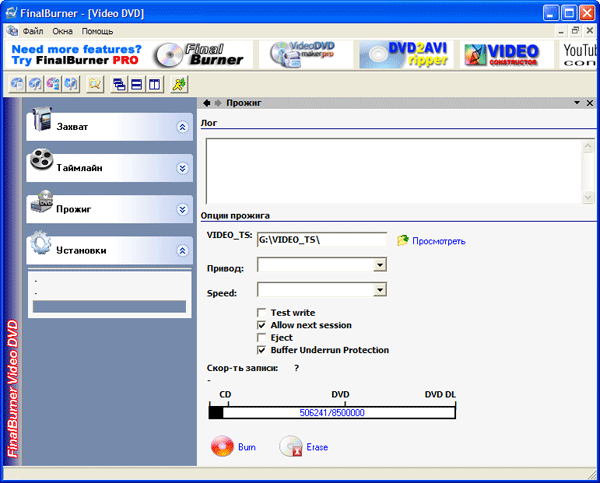Screen dimensions: 600x483
Task: Open the YouTube converter banner
Action: point(579,55)
